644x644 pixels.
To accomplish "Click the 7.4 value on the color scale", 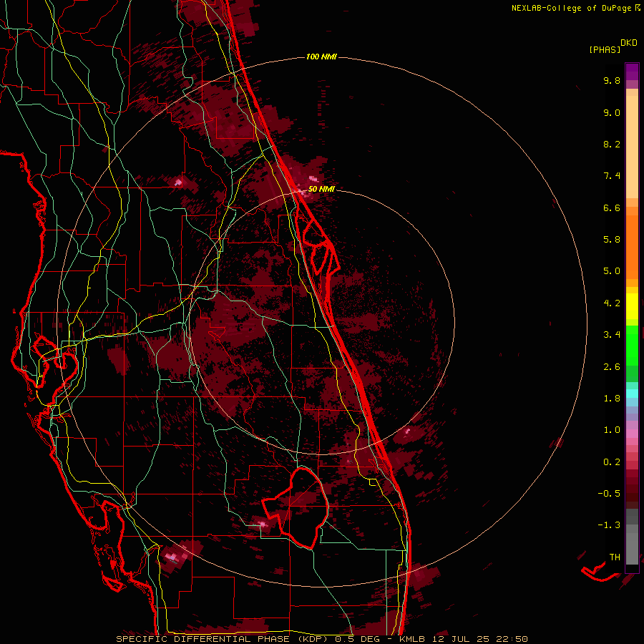I will pyautogui.click(x=612, y=176).
